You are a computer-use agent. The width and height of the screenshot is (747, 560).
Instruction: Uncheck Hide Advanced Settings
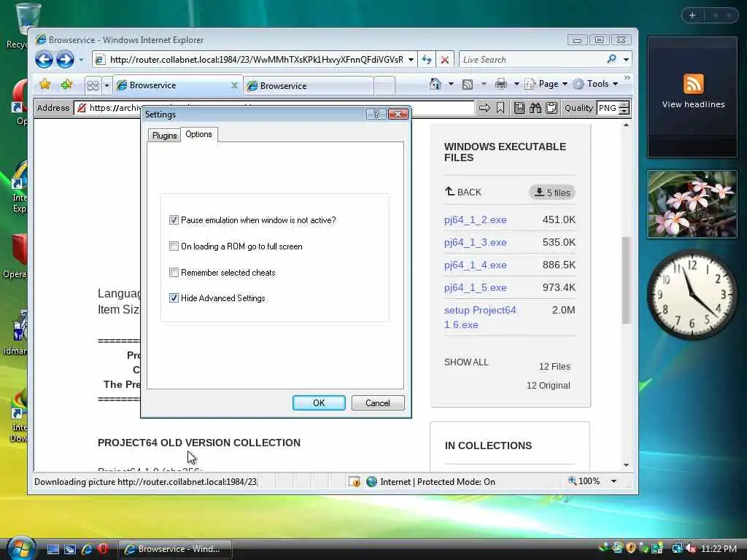[x=174, y=298]
